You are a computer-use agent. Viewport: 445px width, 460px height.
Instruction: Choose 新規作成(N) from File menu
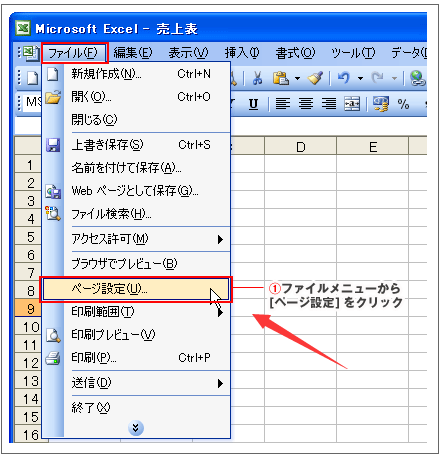click(137, 74)
